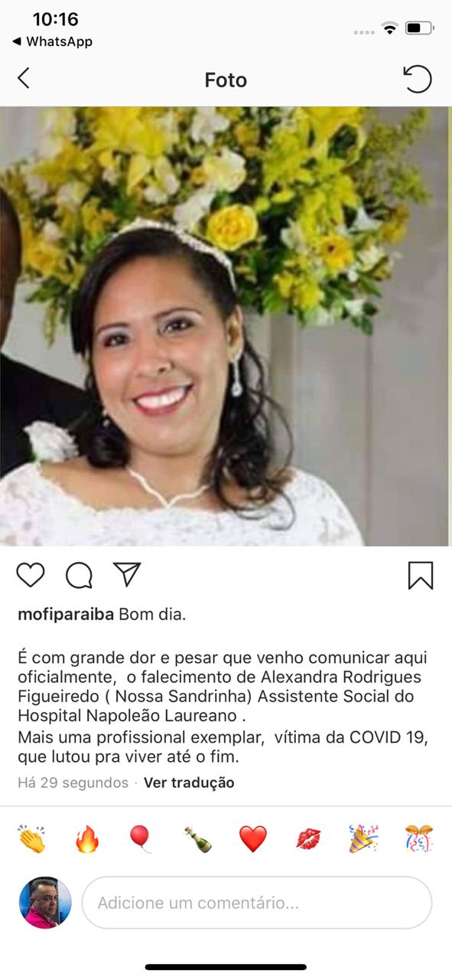Viewport: 452px width, 980px height.
Task: Tap the refresh circular arrow icon
Action: click(x=418, y=79)
